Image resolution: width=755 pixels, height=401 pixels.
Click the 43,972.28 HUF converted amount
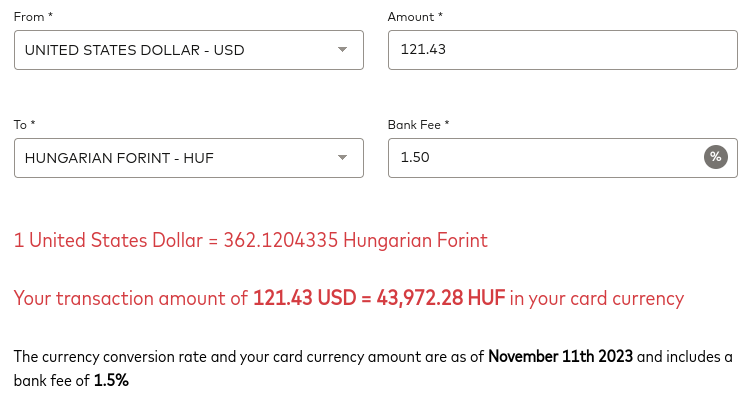(x=441, y=298)
